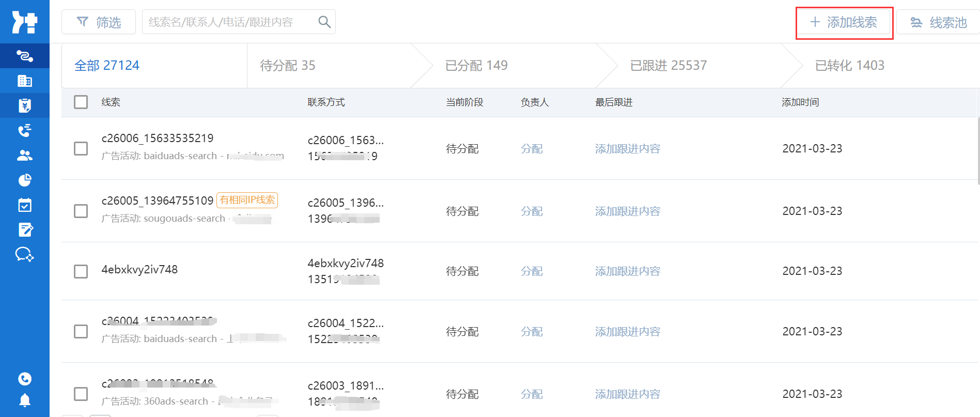This screenshot has width=980, height=417.
Task: Check the box for lead c26006_15633535219
Action: tap(81, 148)
